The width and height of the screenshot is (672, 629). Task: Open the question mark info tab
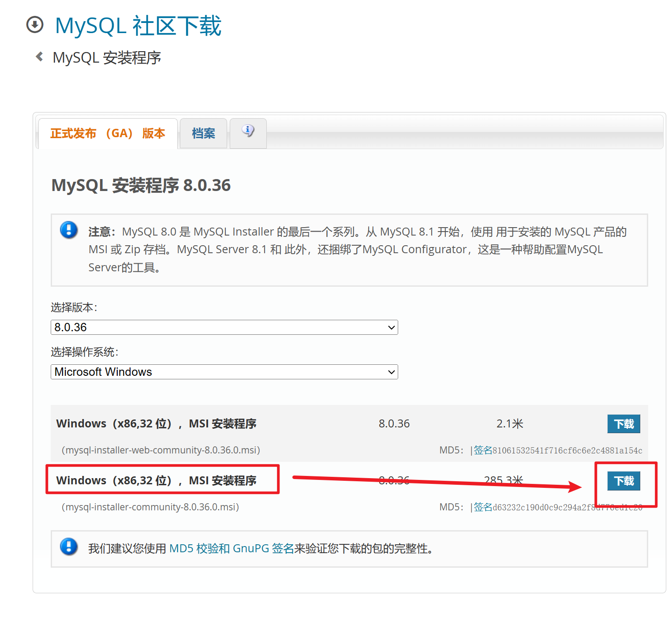(248, 131)
